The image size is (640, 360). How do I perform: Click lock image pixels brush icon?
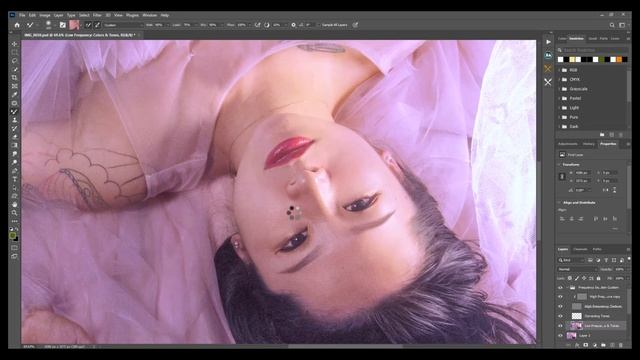[x=577, y=278]
